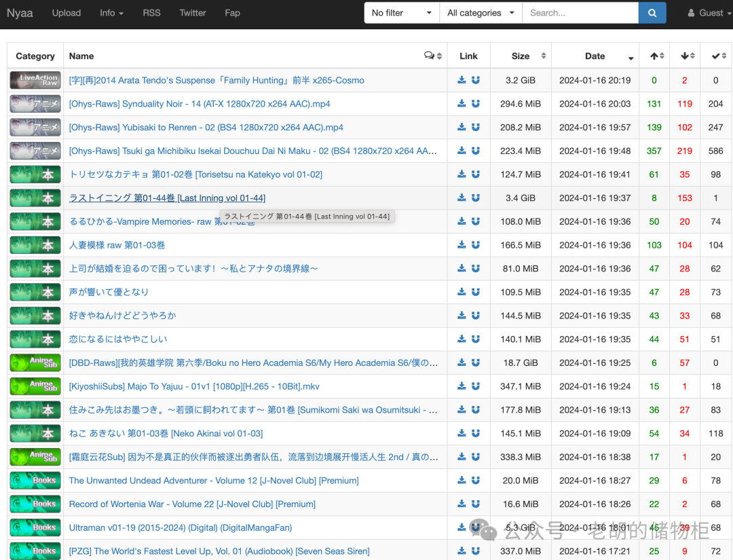Open the Guest account dropdown
The image size is (733, 560).
(x=709, y=12)
